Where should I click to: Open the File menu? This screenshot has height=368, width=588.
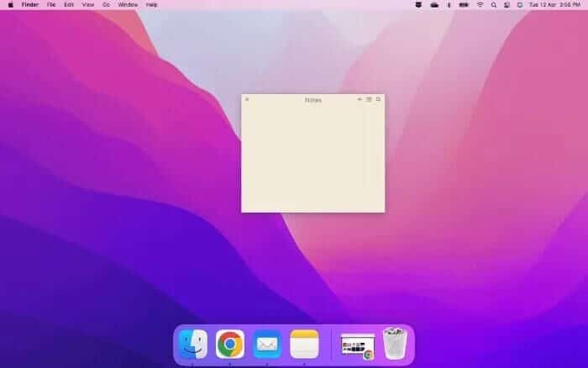[x=51, y=5]
